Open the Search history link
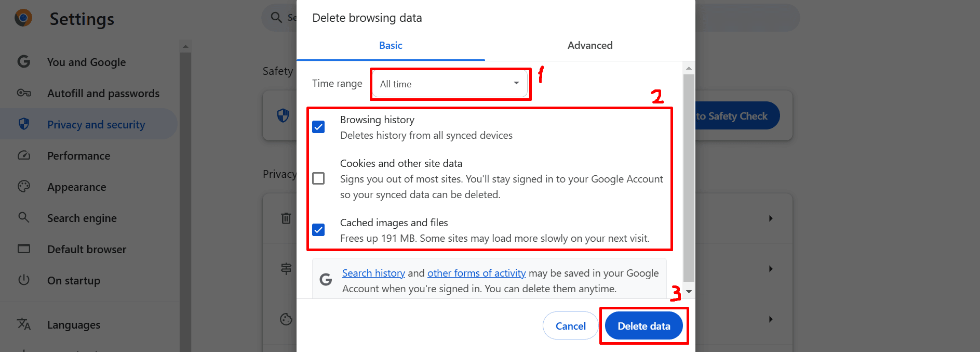Screen dimensions: 980x352 373,273
